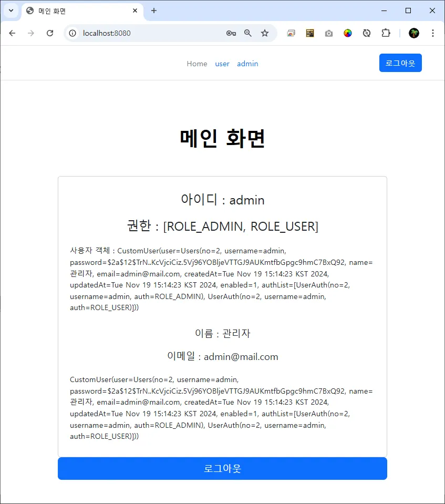Open the admin nav link

pyautogui.click(x=247, y=64)
